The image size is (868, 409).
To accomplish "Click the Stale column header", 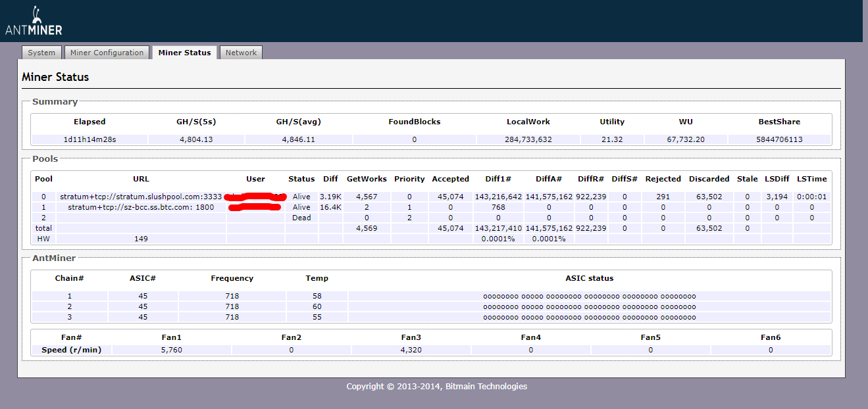I will click(747, 179).
